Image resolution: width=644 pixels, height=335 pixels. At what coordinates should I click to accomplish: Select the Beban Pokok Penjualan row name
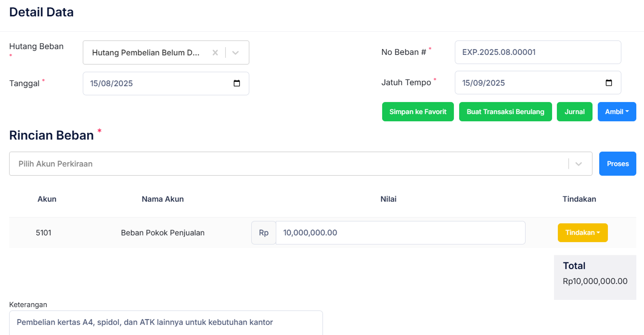point(163,233)
